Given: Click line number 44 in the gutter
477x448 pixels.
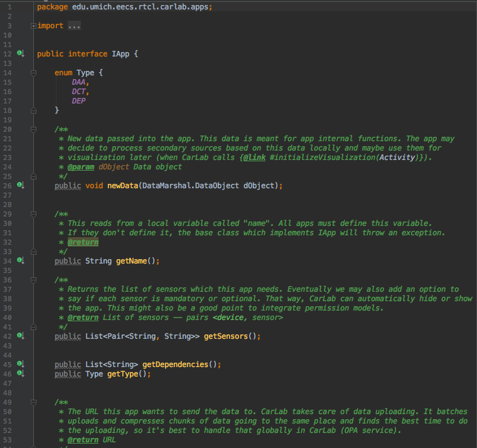Looking at the screenshot, I should 8,355.
